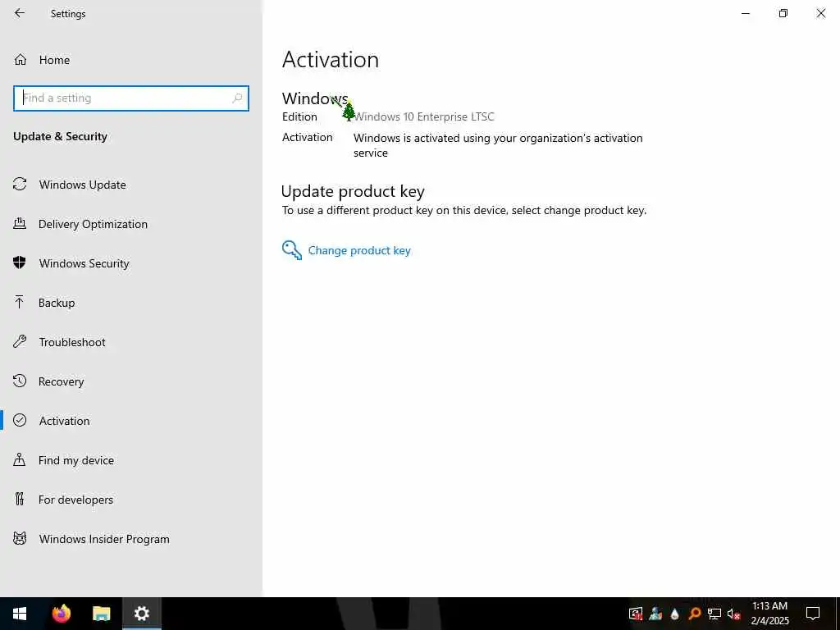Open the Recovery settings page

coord(131,381)
